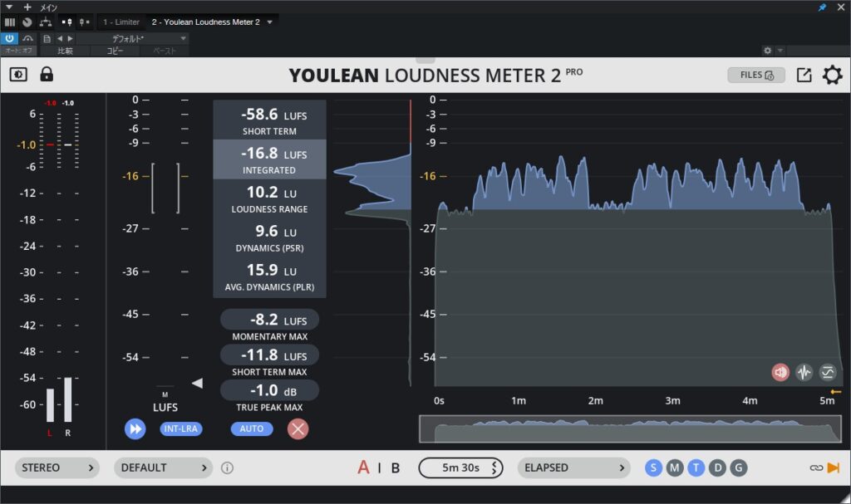Screen dimensions: 851x504
Task: Toggle the INT-LRA mode button
Action: (180, 428)
